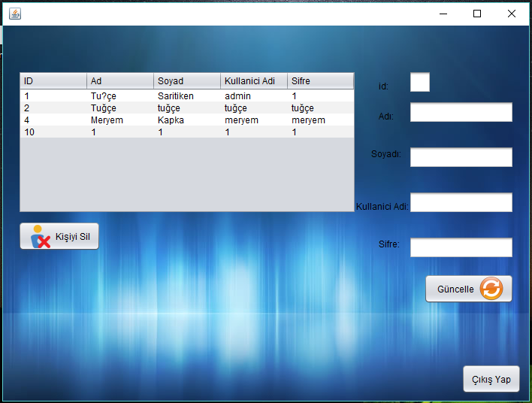Click the Kullanici Adi column header
Viewport: 532px width, 403px height.
click(x=253, y=81)
